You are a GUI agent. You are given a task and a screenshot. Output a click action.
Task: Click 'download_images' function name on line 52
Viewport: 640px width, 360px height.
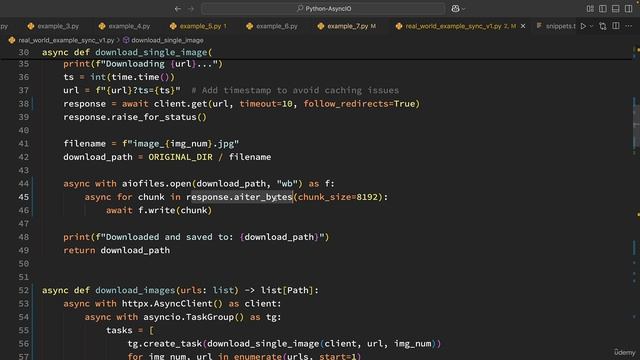[135, 290]
